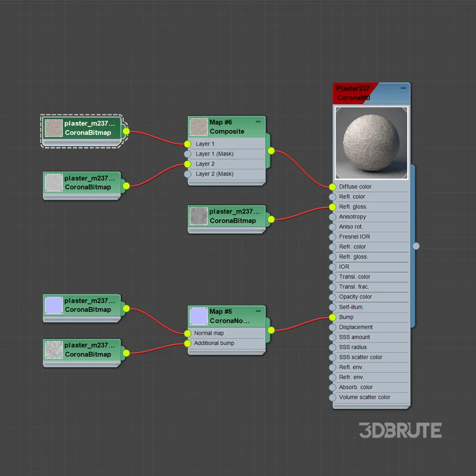Click the Transl. frac. slot label
Image resolution: width=476 pixels, height=476 pixels.
(x=354, y=287)
